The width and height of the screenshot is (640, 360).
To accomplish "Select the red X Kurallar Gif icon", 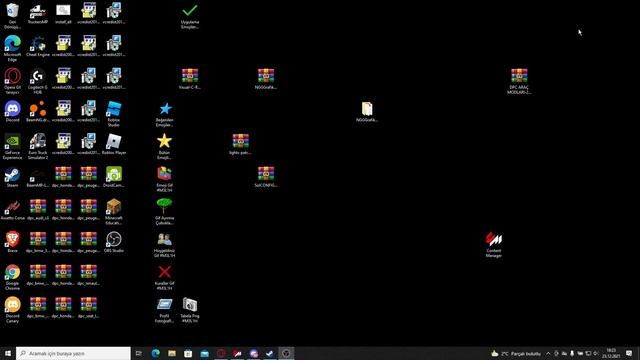I will coord(164,277).
